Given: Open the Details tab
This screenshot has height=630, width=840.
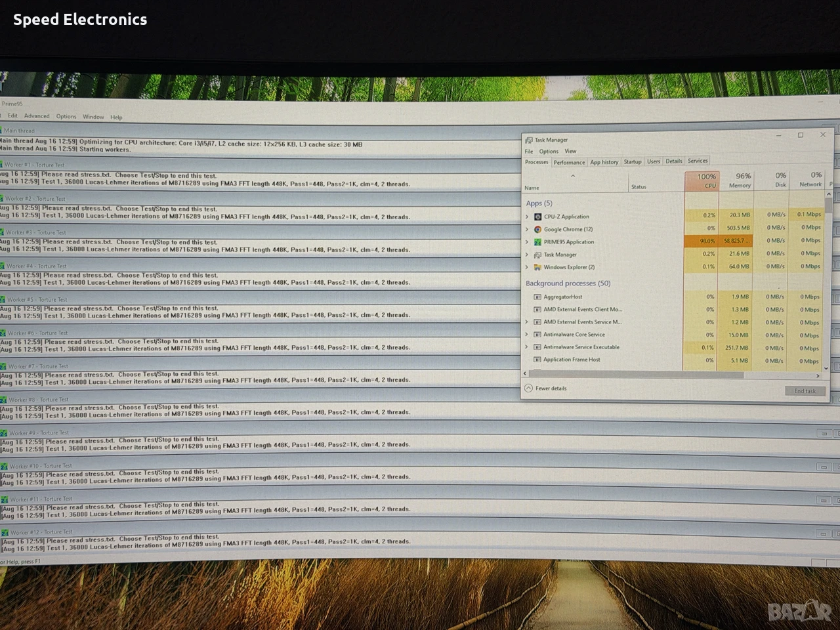Looking at the screenshot, I should 674,161.
